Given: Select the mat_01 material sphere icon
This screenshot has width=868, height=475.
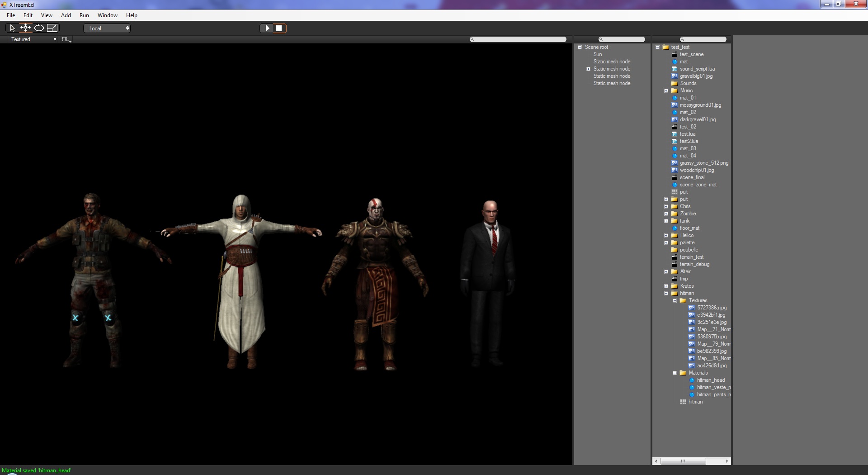Looking at the screenshot, I should point(675,98).
